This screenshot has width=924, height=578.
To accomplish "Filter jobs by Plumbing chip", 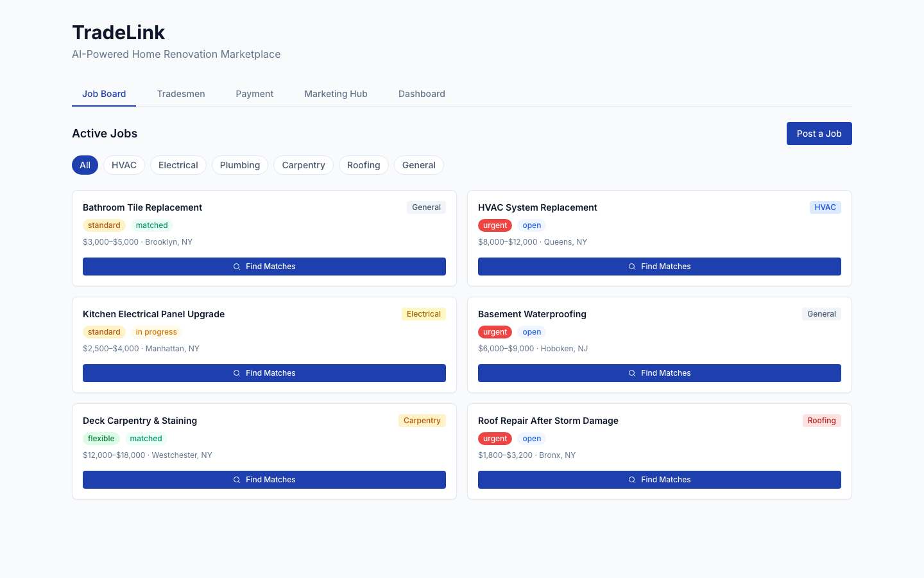I will [x=240, y=165].
